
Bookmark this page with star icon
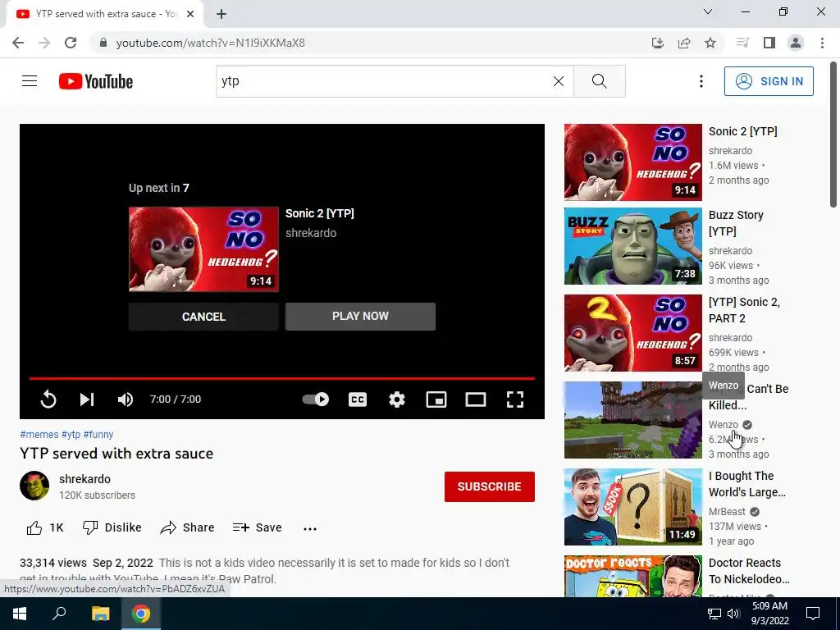tap(710, 43)
